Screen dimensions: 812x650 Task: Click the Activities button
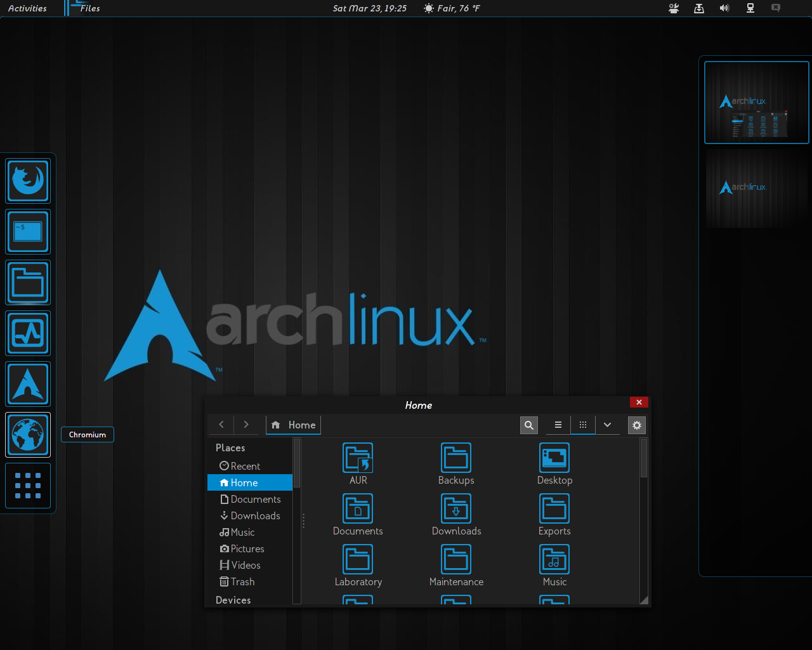pos(27,8)
